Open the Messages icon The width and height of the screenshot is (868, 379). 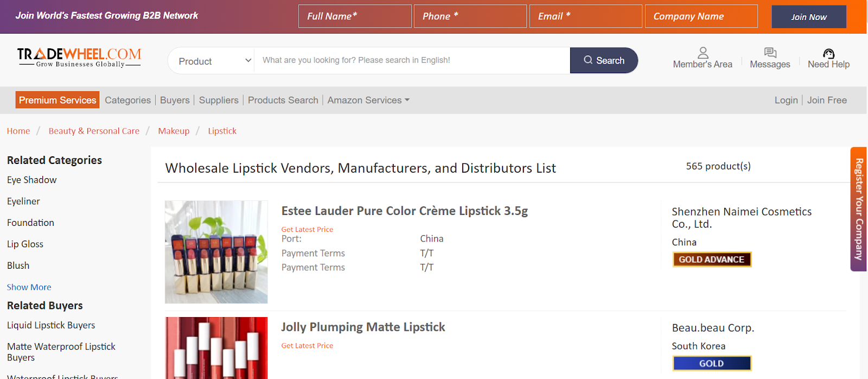point(770,53)
